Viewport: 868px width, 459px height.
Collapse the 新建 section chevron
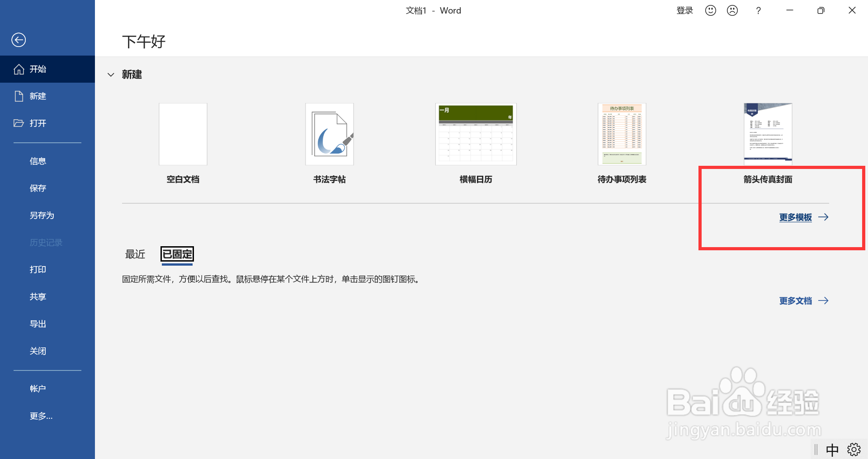[x=111, y=75]
